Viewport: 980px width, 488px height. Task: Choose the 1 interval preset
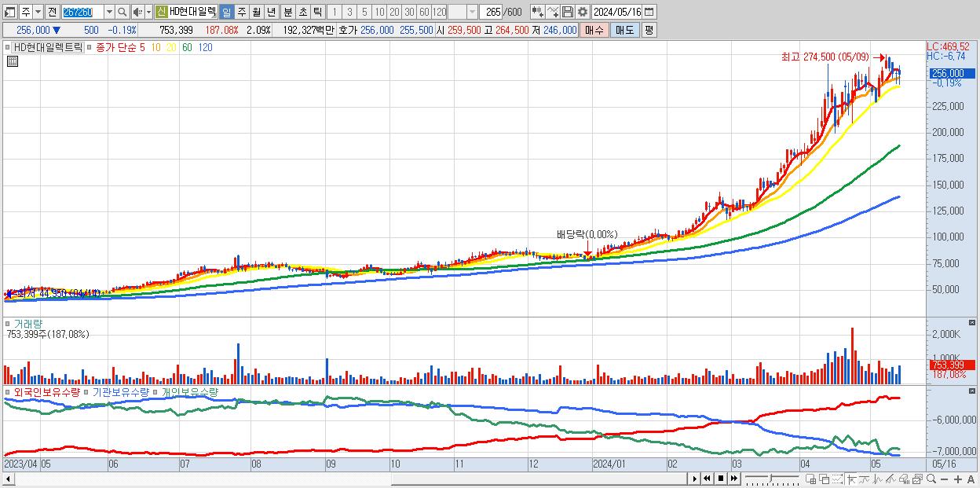(x=334, y=12)
